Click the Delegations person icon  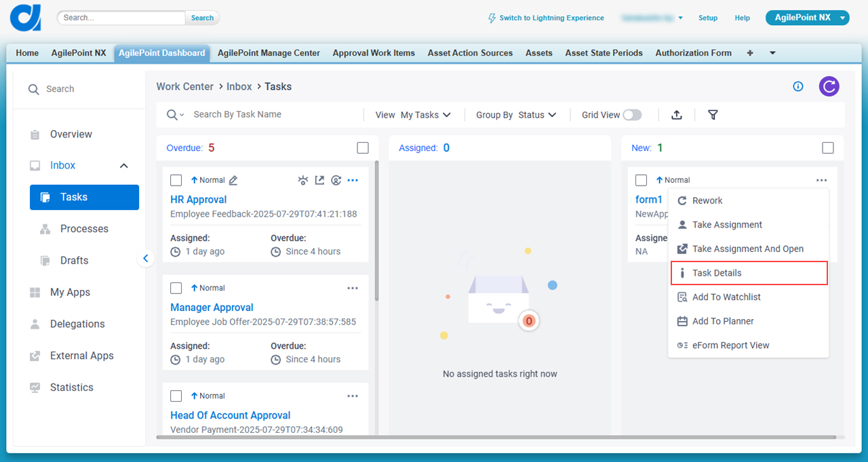[x=35, y=324]
